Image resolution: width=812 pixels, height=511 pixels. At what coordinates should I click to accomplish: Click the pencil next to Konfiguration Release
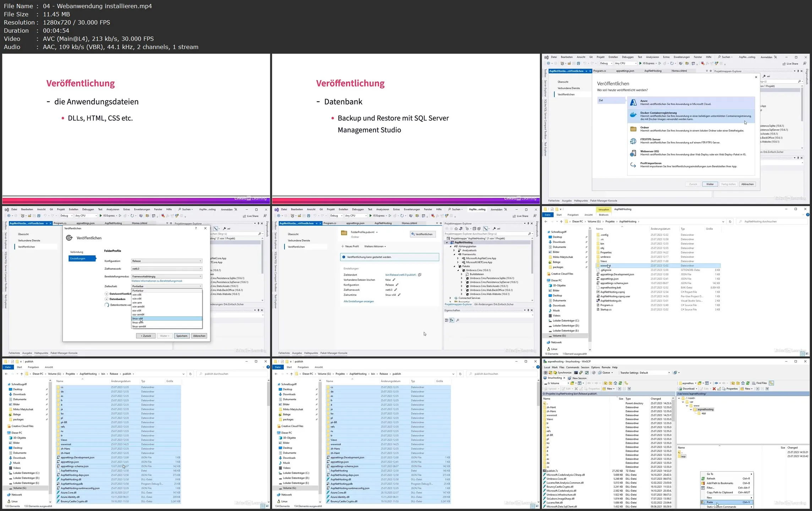click(397, 285)
